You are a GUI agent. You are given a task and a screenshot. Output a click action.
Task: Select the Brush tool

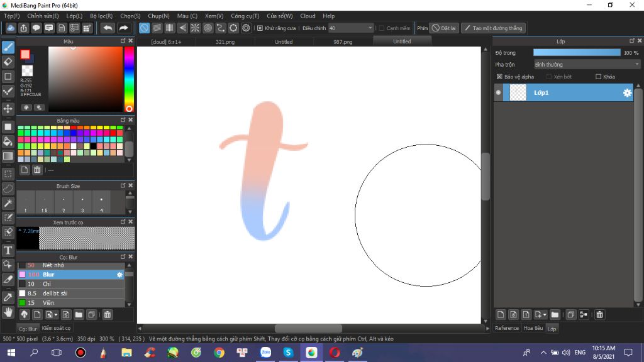click(x=8, y=47)
